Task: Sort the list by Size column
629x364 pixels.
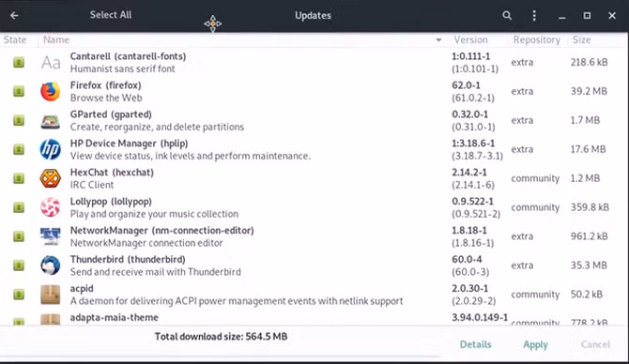Action: [582, 39]
